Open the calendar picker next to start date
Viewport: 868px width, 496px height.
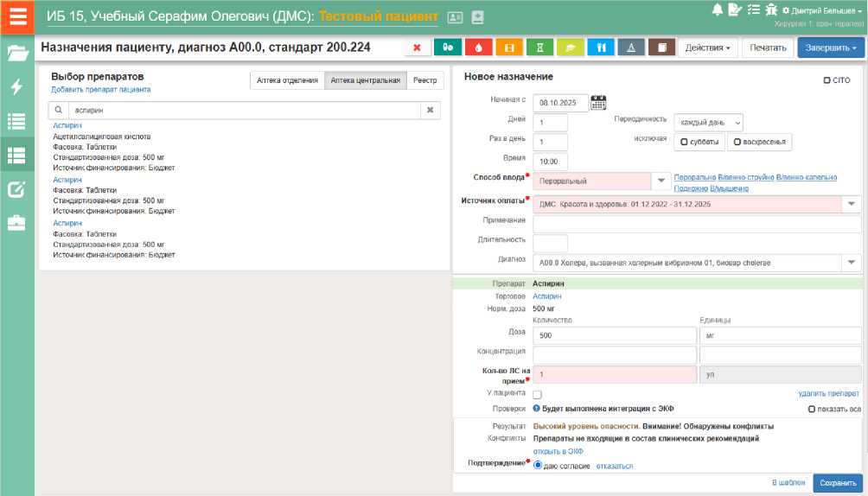[x=598, y=102]
